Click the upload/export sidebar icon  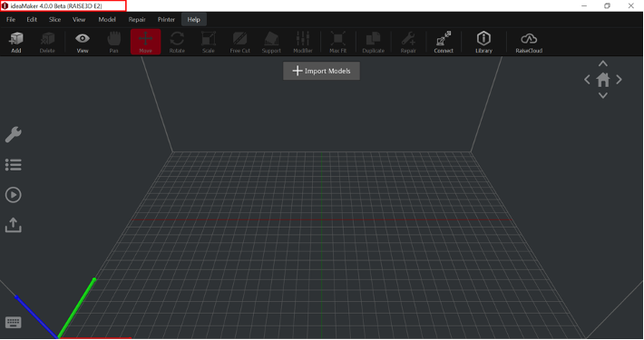pos(13,225)
